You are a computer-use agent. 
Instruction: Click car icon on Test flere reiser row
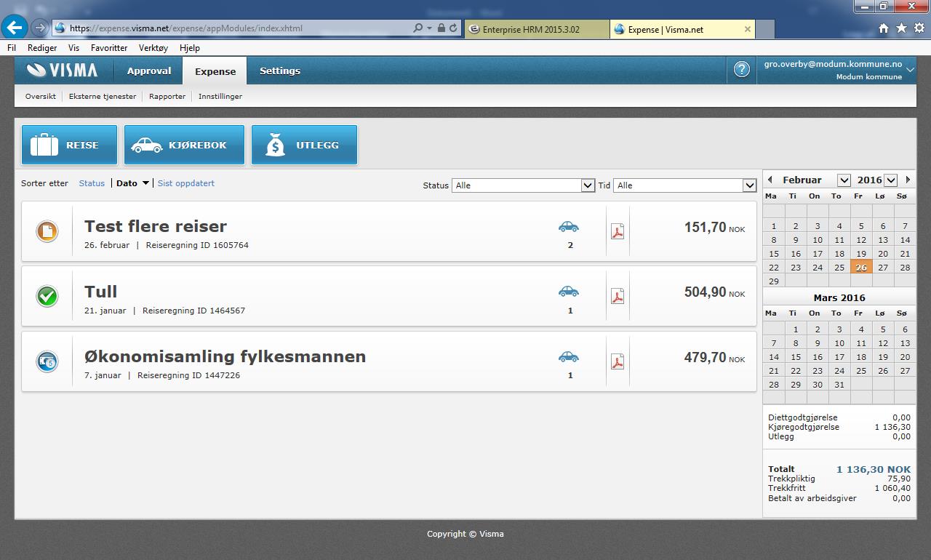[569, 226]
